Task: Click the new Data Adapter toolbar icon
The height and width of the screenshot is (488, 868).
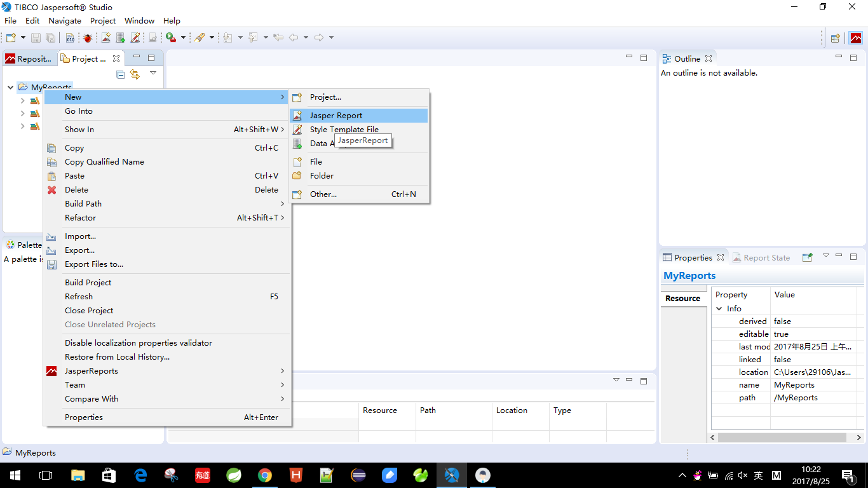Action: coord(120,37)
